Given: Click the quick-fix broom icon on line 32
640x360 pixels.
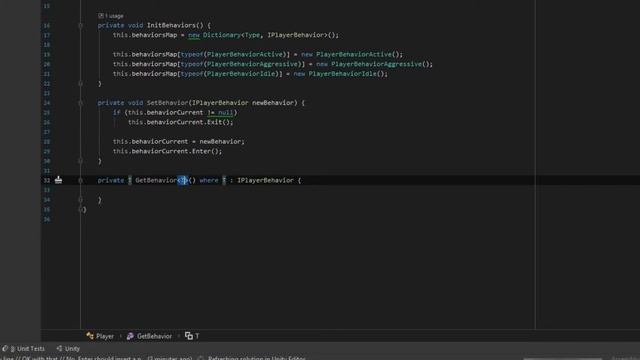Looking at the screenshot, I should (58, 180).
